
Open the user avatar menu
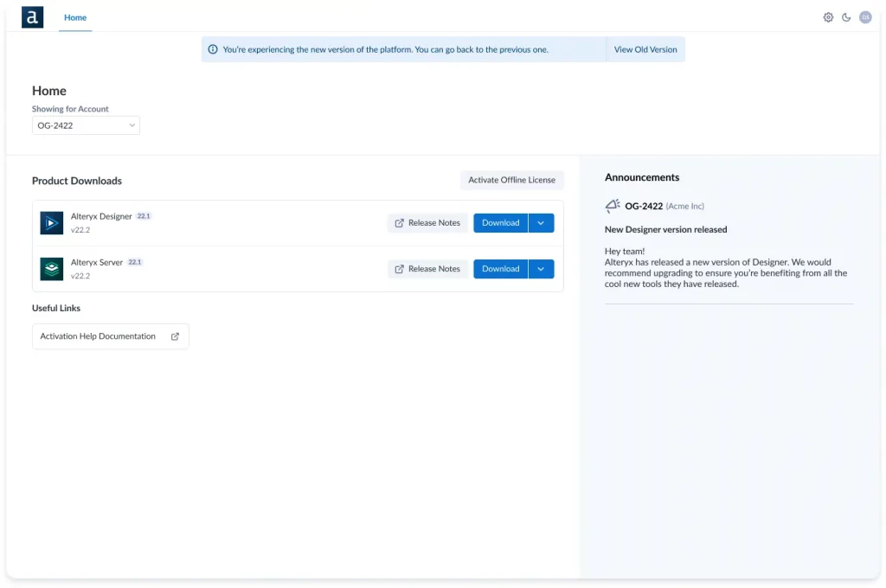coord(865,17)
